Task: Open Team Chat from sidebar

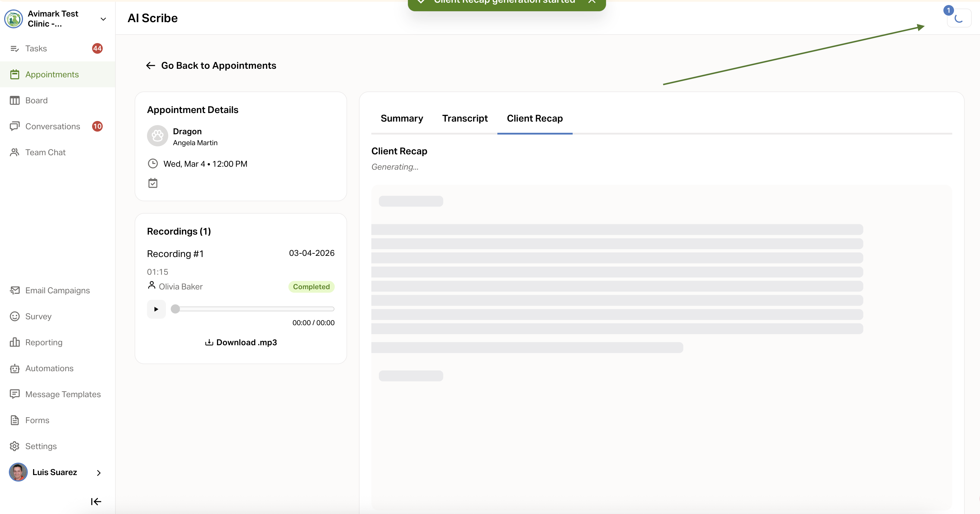Action: pos(45,153)
